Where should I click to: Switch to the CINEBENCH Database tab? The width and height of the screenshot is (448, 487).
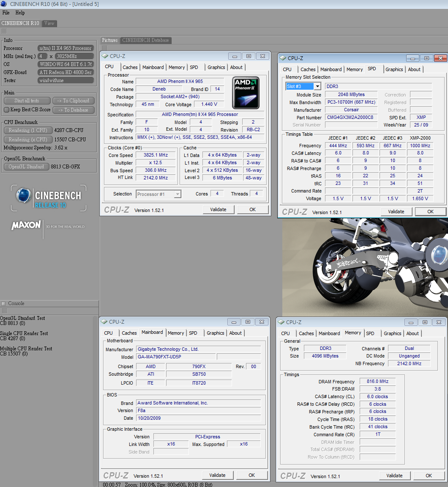click(x=145, y=40)
